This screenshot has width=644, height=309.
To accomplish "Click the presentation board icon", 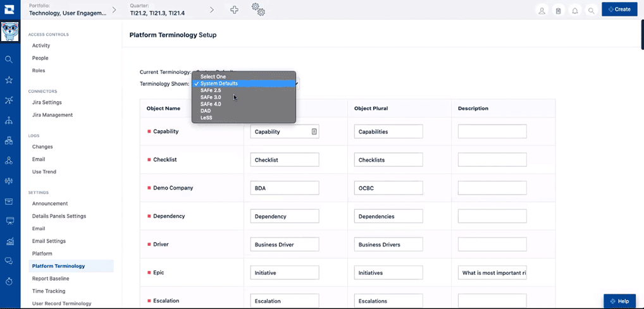I will (10, 221).
